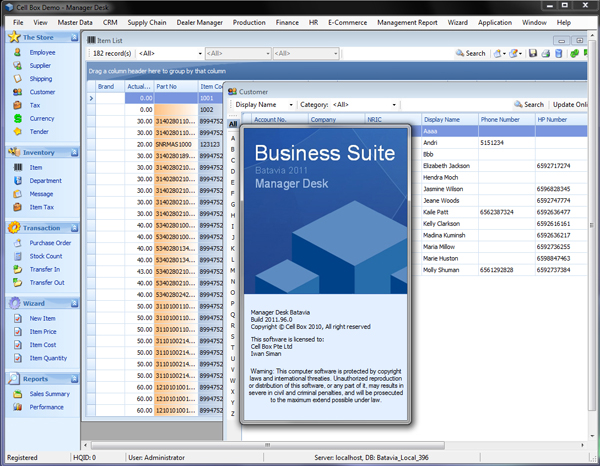Open Message under Inventory
Viewport: 600px width, 466px height.
pyautogui.click(x=41, y=194)
